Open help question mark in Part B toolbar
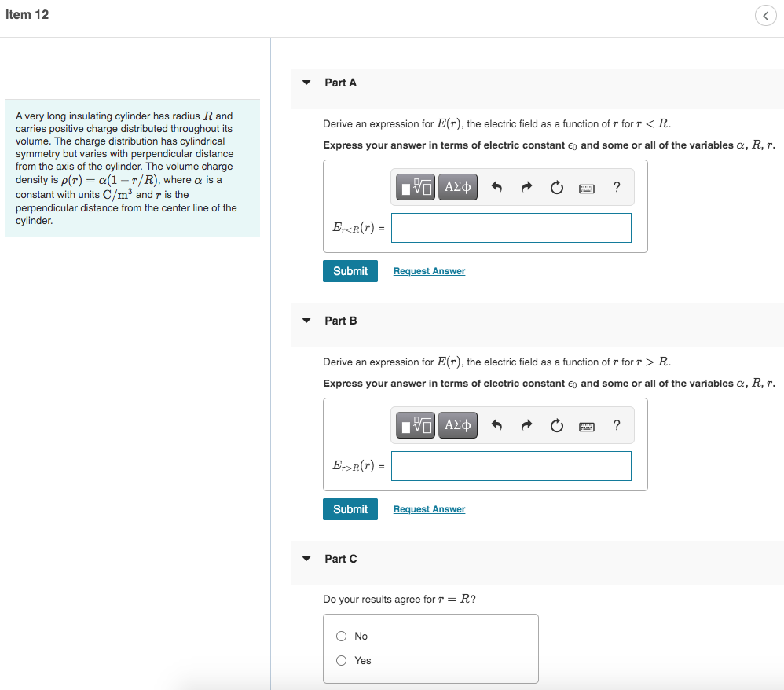784x690 pixels. click(617, 425)
